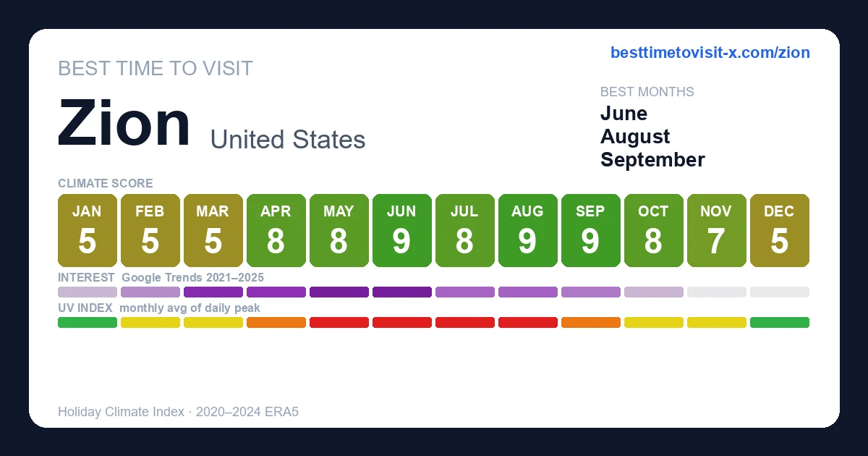
Task: Click the APR climate score tile
Action: [x=276, y=231]
